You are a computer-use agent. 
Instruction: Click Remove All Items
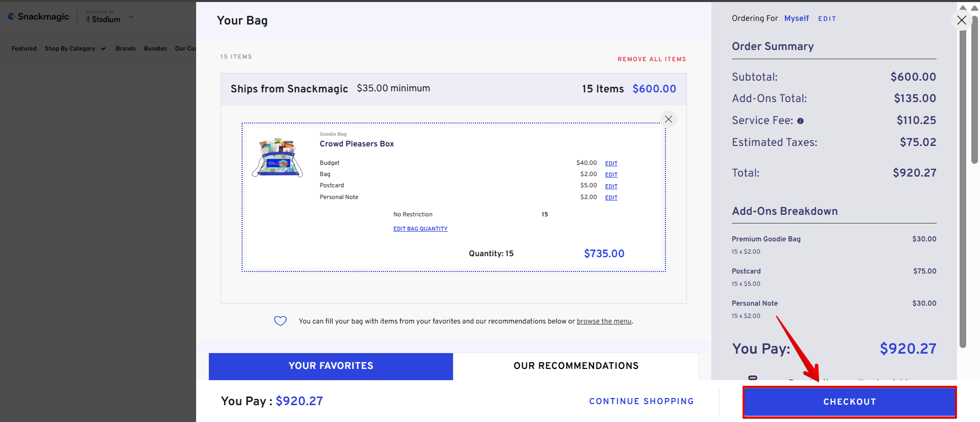point(652,59)
